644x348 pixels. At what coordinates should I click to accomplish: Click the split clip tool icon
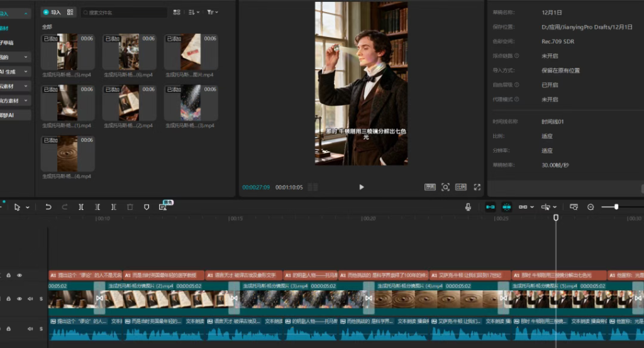click(x=81, y=207)
